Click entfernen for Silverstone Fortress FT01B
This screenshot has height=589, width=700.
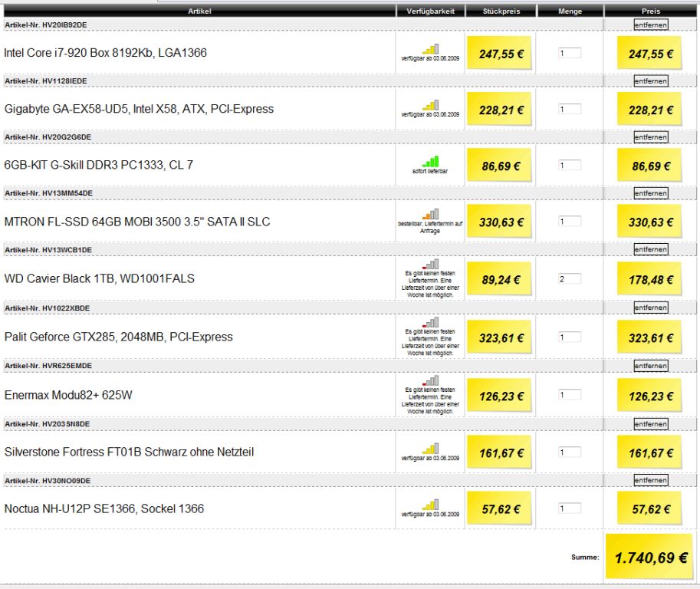point(651,424)
